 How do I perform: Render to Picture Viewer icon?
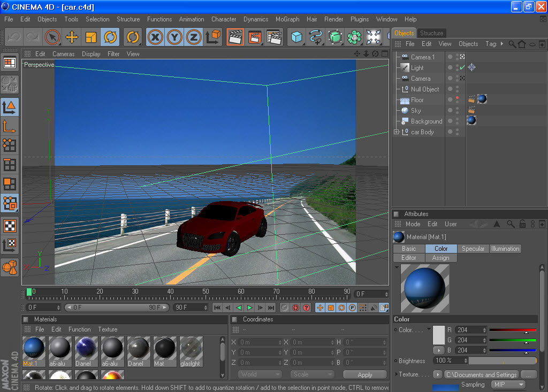(255, 37)
